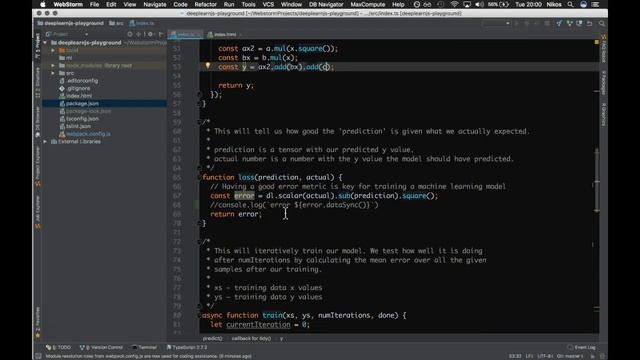The image size is (640, 360).
Task: Toggle the DB Browser side tab
Action: click(38, 121)
